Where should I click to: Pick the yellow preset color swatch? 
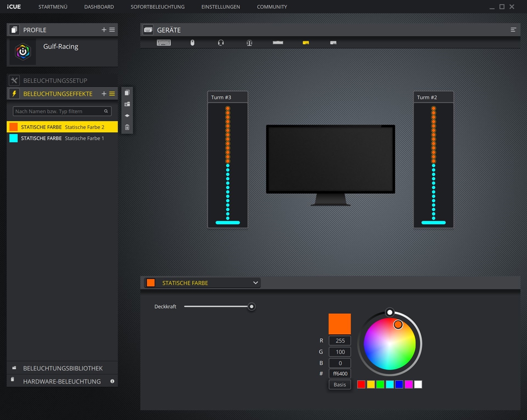tap(371, 384)
